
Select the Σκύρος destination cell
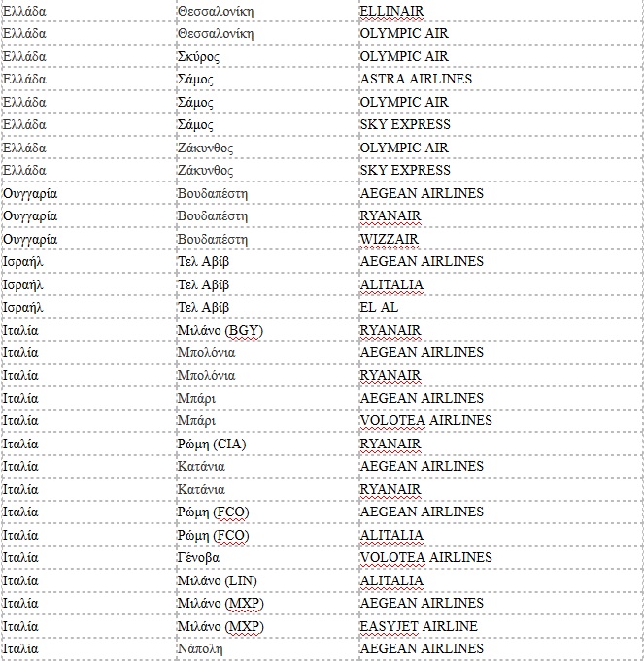click(x=198, y=56)
